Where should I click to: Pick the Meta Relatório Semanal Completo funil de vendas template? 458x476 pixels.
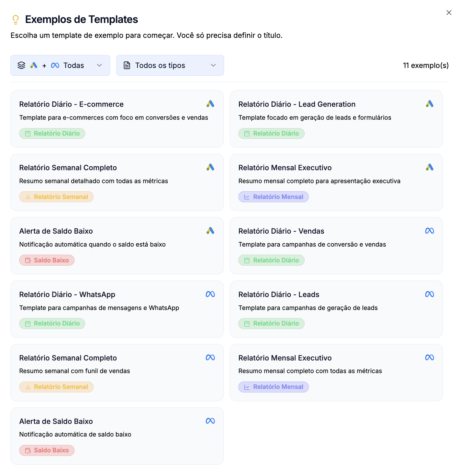pos(117,372)
